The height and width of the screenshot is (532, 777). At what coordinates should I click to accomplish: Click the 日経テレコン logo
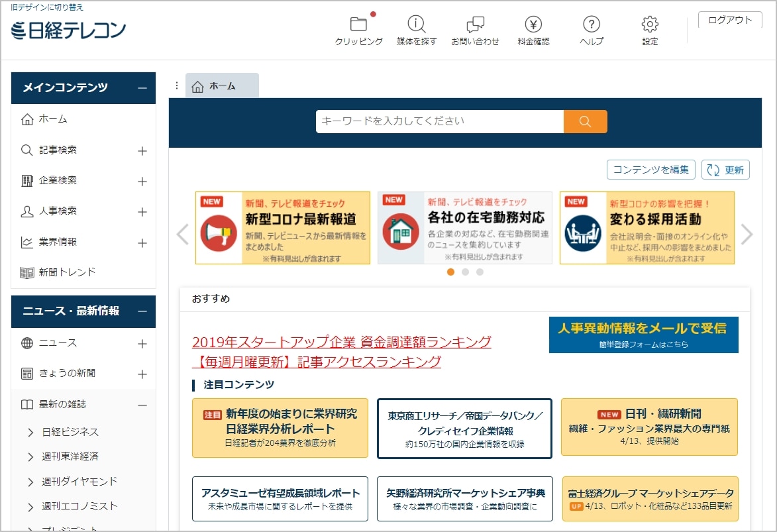point(68,30)
